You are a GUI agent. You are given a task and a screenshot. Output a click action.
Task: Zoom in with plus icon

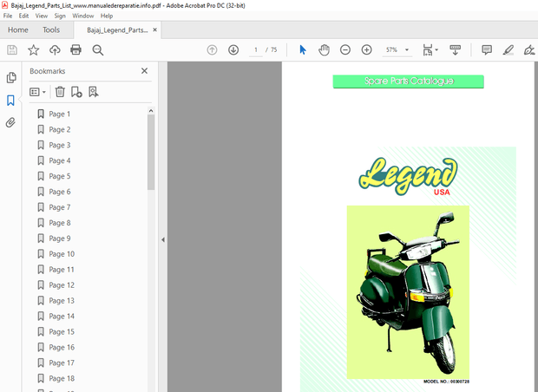click(366, 50)
